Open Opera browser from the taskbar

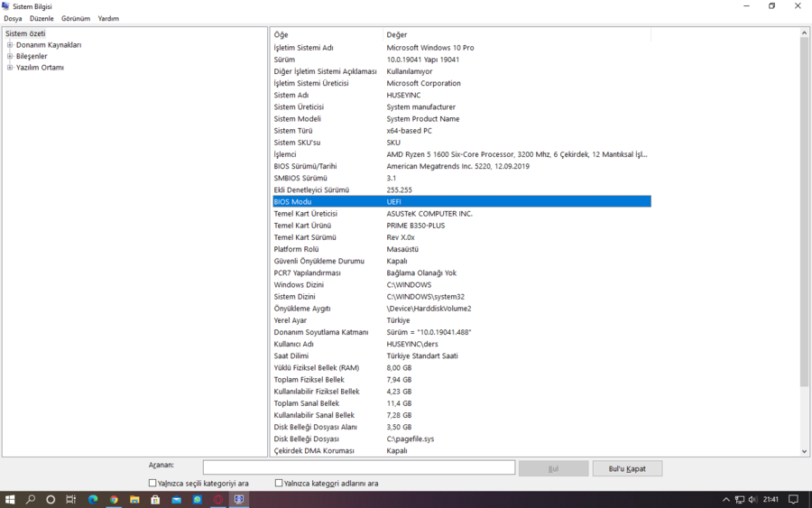click(x=218, y=500)
